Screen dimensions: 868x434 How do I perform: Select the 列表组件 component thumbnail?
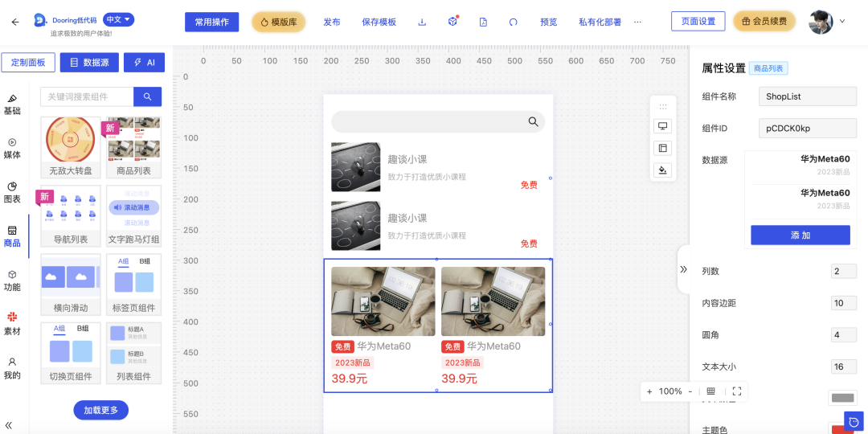134,353
